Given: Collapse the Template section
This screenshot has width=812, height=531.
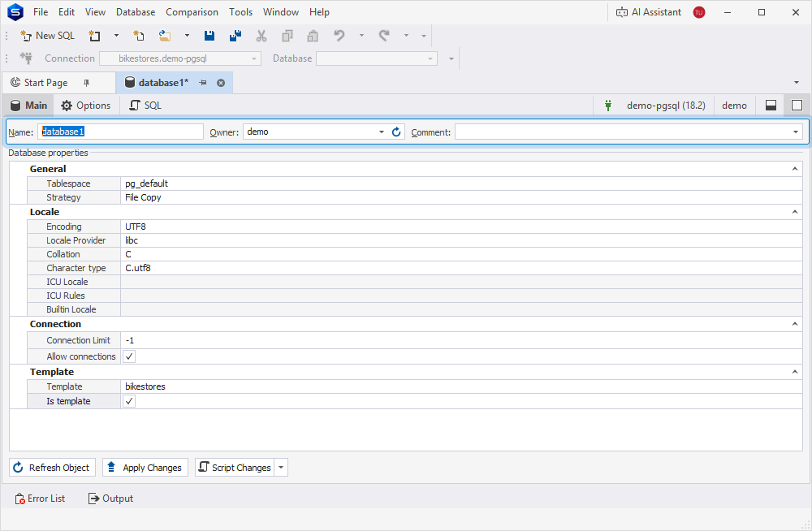Looking at the screenshot, I should pyautogui.click(x=795, y=372).
